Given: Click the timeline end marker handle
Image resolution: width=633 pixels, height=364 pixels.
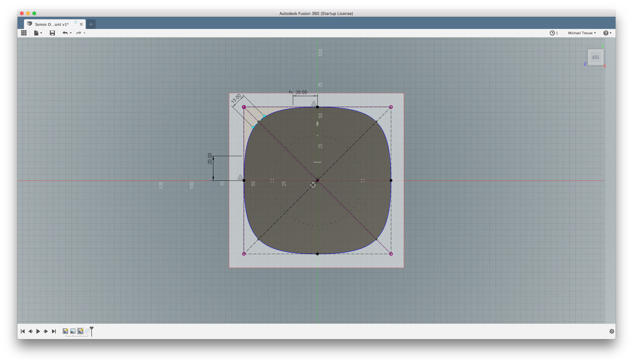Looking at the screenshot, I should click(92, 329).
